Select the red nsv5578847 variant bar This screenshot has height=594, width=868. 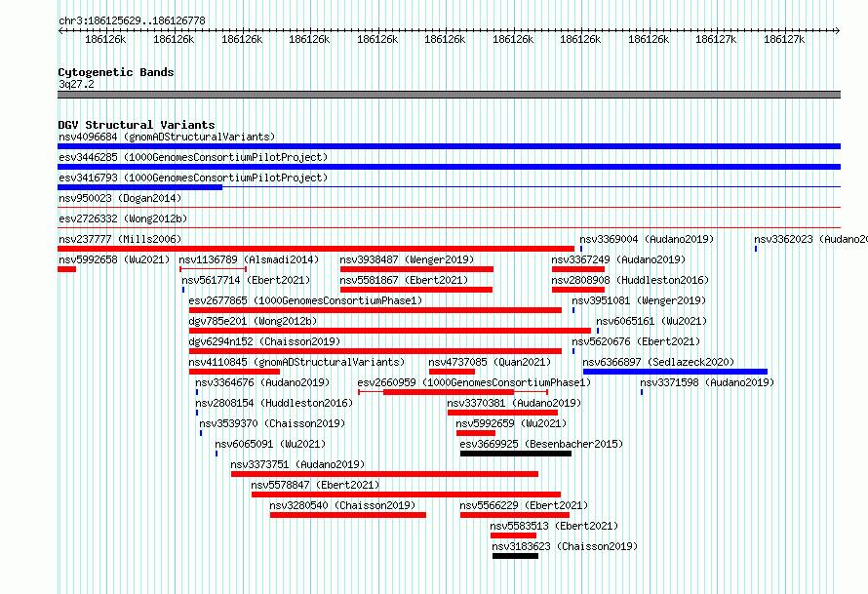point(407,495)
